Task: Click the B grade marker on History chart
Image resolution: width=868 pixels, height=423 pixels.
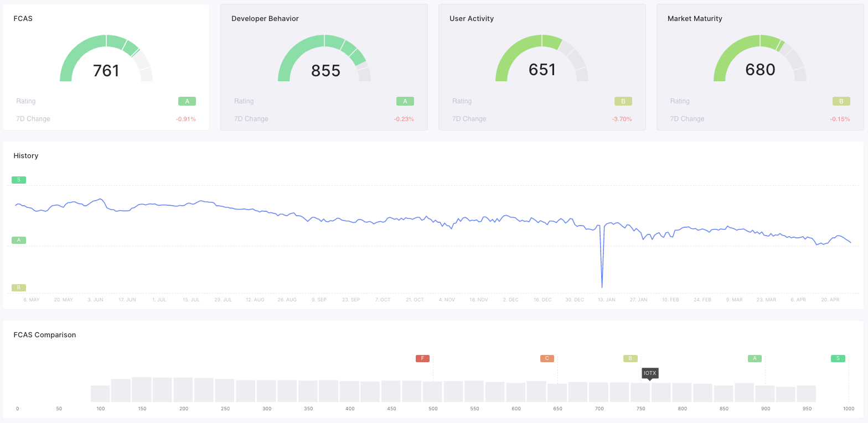Action: pos(19,288)
